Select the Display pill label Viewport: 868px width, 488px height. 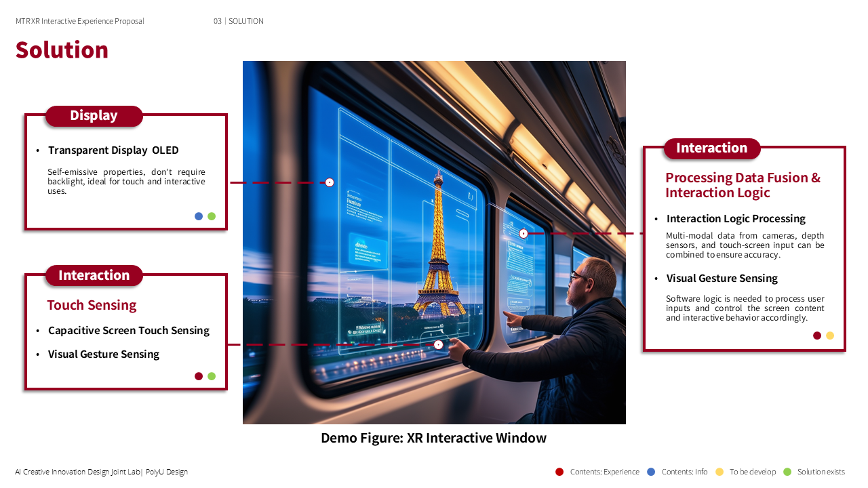pyautogui.click(x=94, y=116)
